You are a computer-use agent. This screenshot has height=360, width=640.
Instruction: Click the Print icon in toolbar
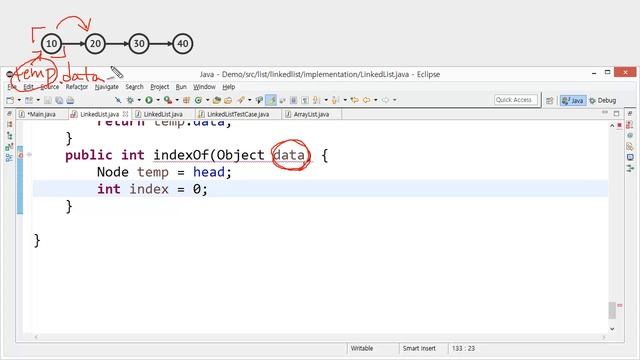click(x=70, y=100)
